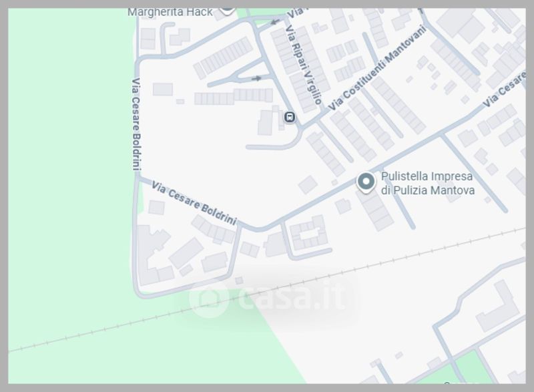Viewport: 534px width, 392px height.
Task: Select the courtyard-shaped building south of Via Cesare Boldrini
Action: click(x=308, y=234)
